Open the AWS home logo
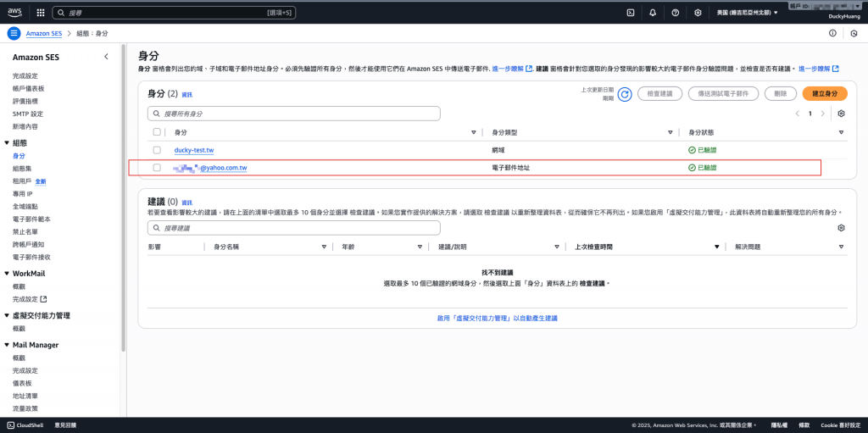This screenshot has width=868, height=433. 14,12
